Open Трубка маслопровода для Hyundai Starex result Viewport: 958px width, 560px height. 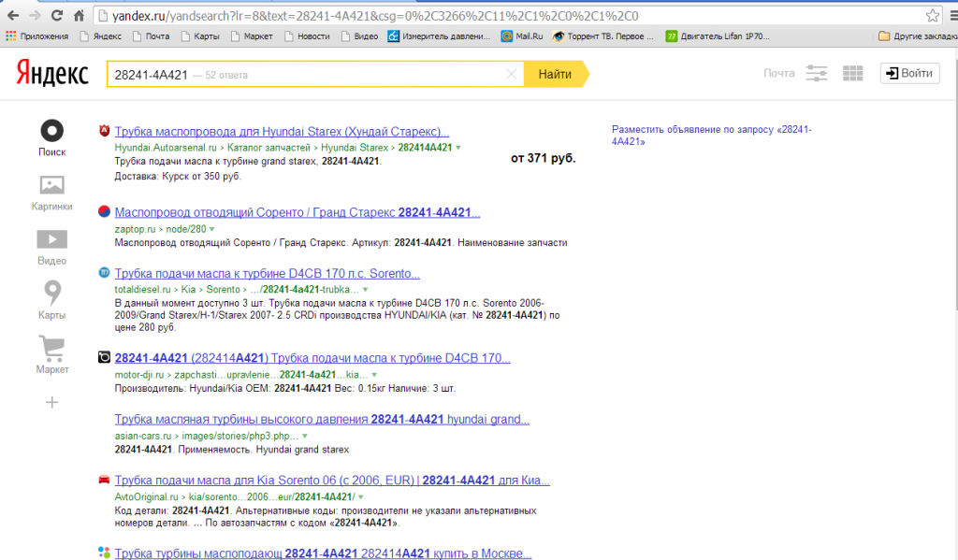[x=282, y=132]
